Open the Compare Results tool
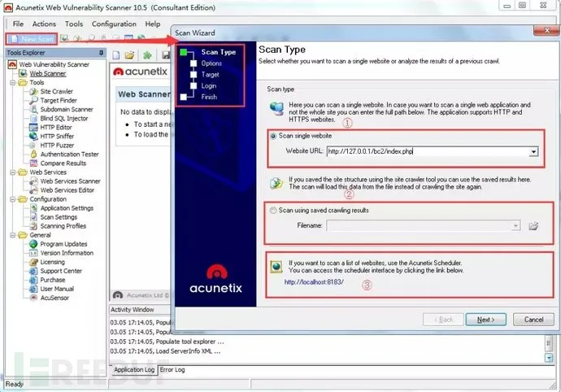 (x=63, y=163)
